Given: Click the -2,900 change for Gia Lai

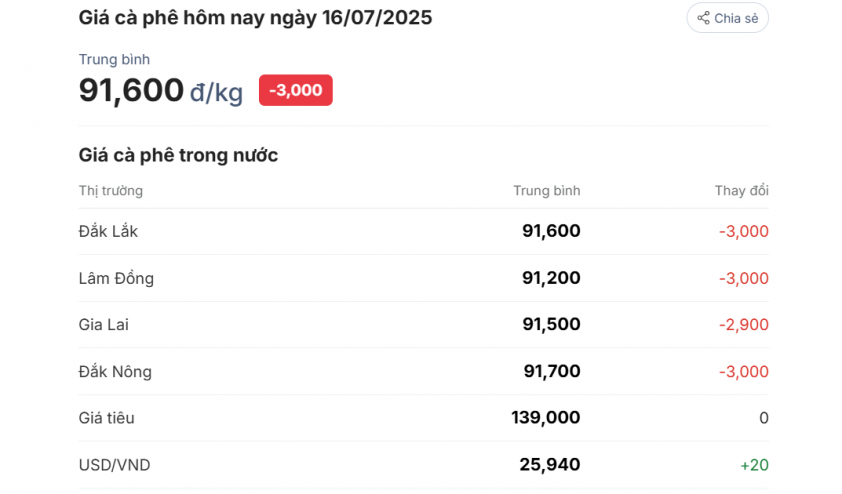Looking at the screenshot, I should pos(744,324).
